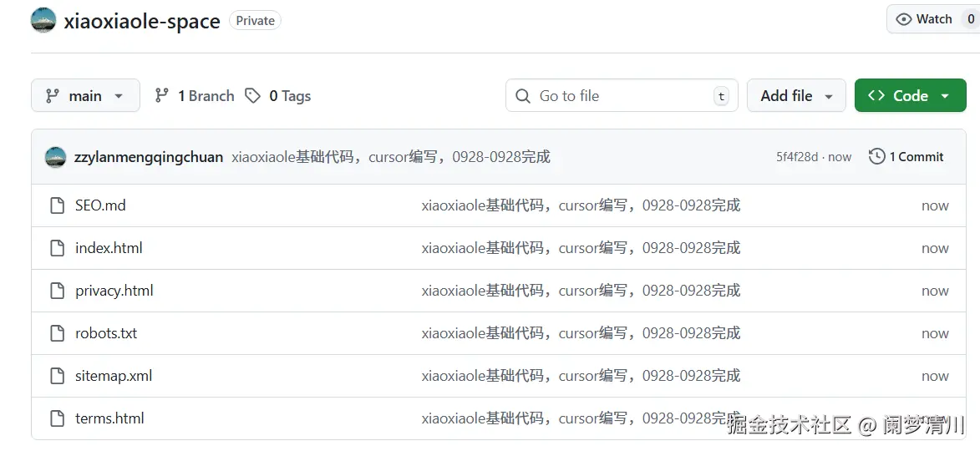The image size is (980, 451).
Task: Click the tag icon beside 0 Tags
Action: click(252, 96)
